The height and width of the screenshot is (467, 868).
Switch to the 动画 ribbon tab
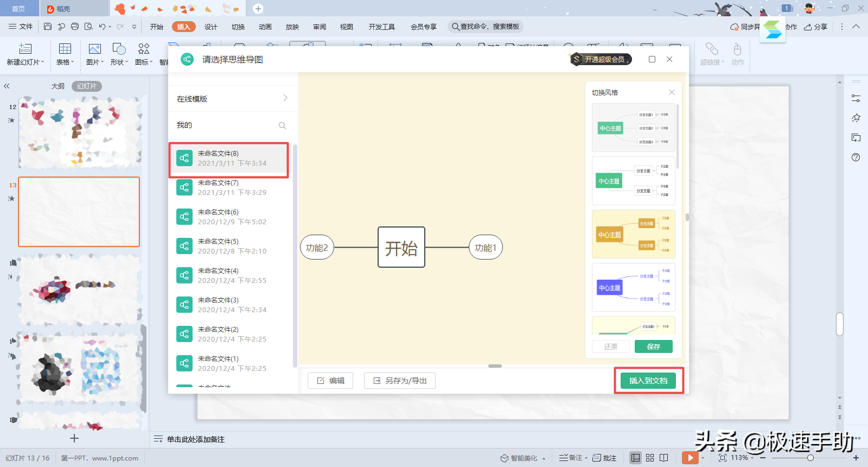[x=265, y=27]
